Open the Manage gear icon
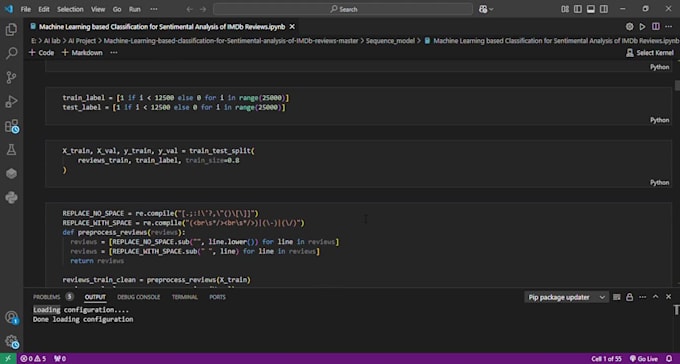Screen dimensions: 680x364 click(11, 341)
